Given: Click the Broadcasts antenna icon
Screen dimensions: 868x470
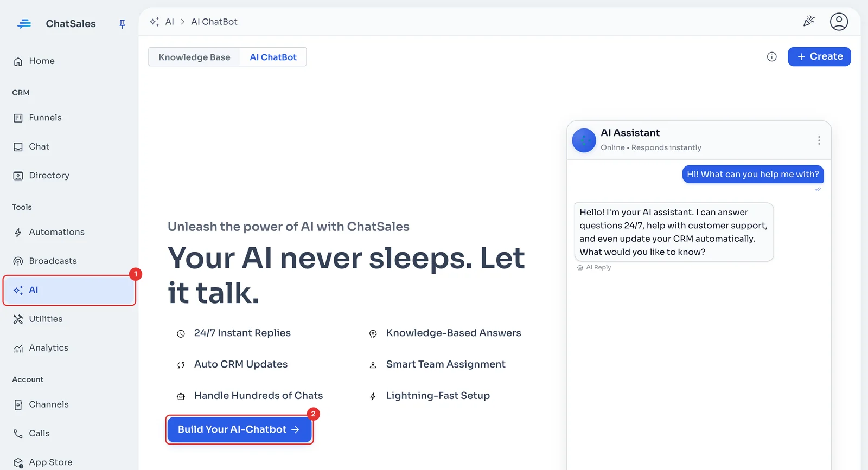Looking at the screenshot, I should coord(18,261).
